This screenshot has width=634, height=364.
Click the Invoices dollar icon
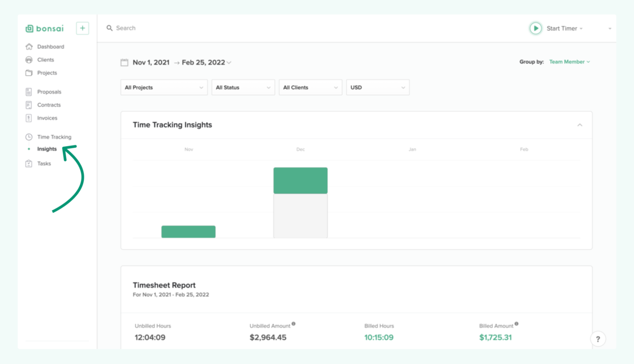pos(29,118)
